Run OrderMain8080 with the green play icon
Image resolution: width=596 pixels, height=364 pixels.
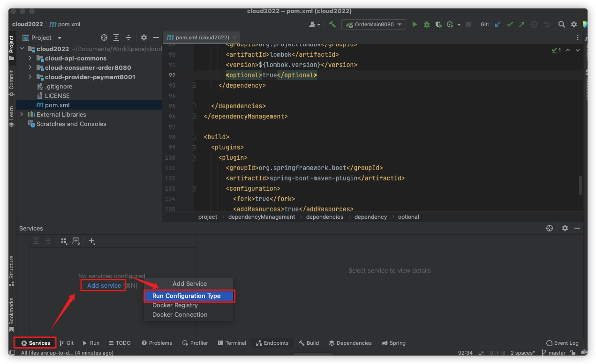tap(415, 24)
